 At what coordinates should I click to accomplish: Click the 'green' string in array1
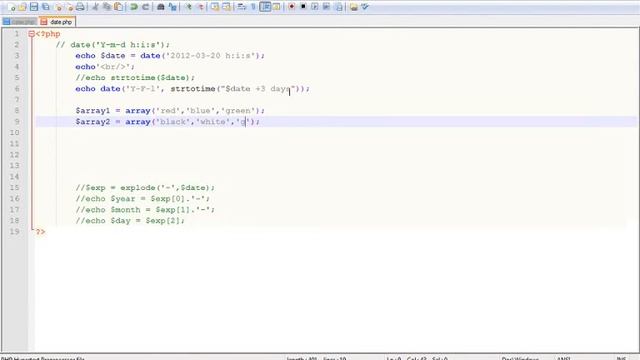[x=238, y=111]
